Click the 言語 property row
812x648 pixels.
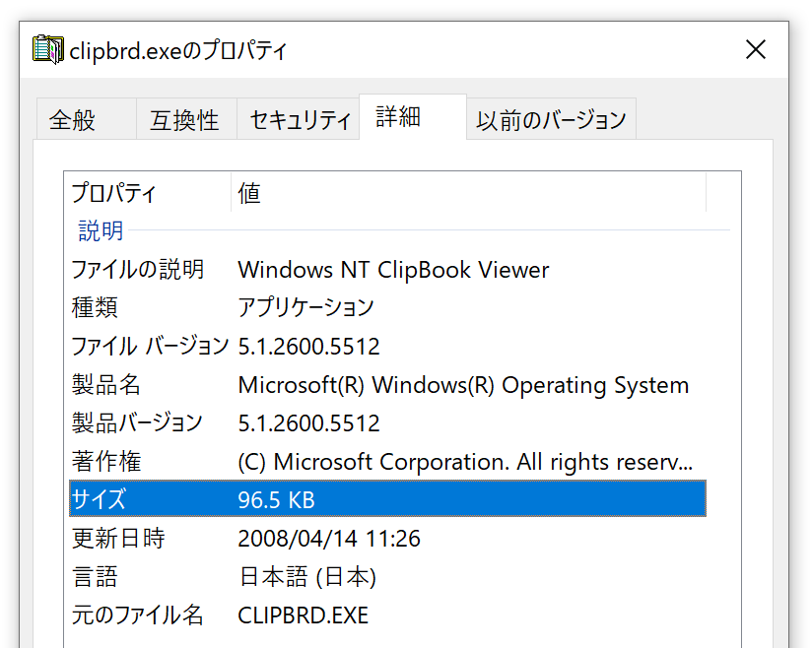click(x=387, y=576)
